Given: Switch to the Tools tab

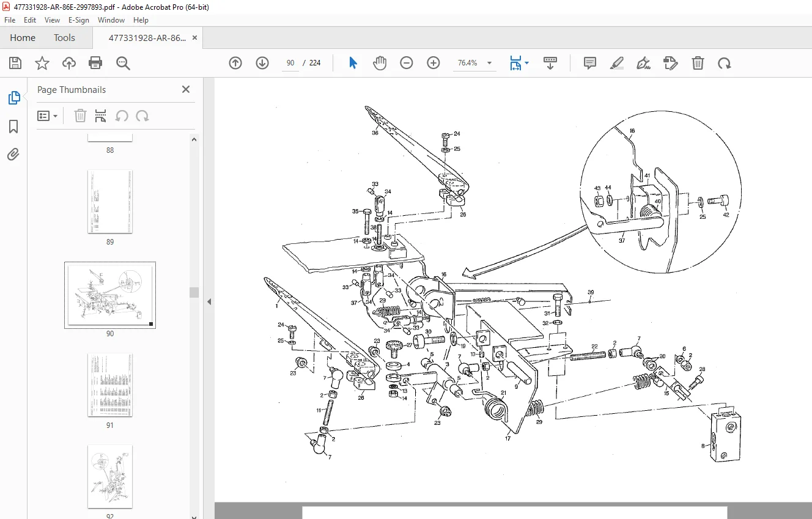Looking at the screenshot, I should (64, 38).
